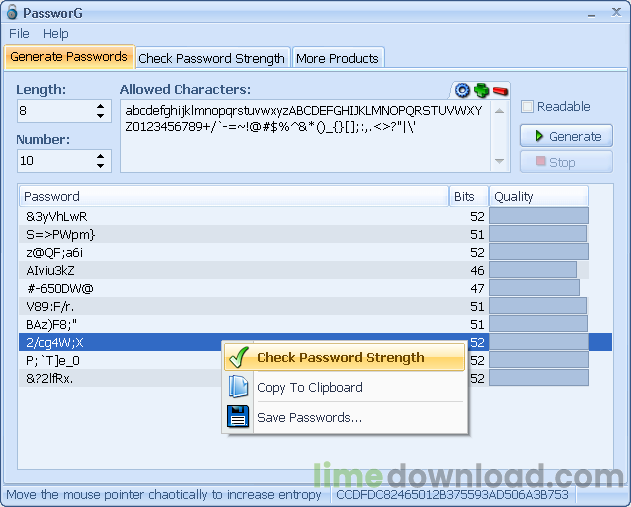The height and width of the screenshot is (507, 631).
Task: Open the Help menu
Action: 56,33
